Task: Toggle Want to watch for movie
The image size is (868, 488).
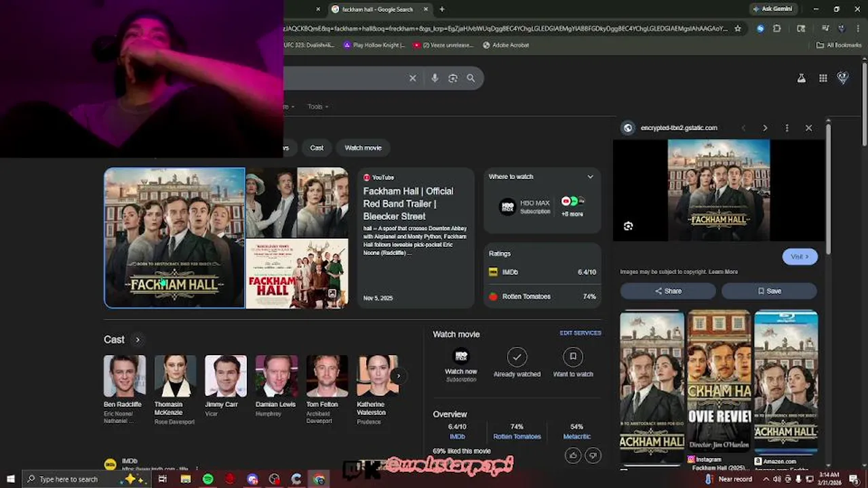Action: tap(573, 363)
